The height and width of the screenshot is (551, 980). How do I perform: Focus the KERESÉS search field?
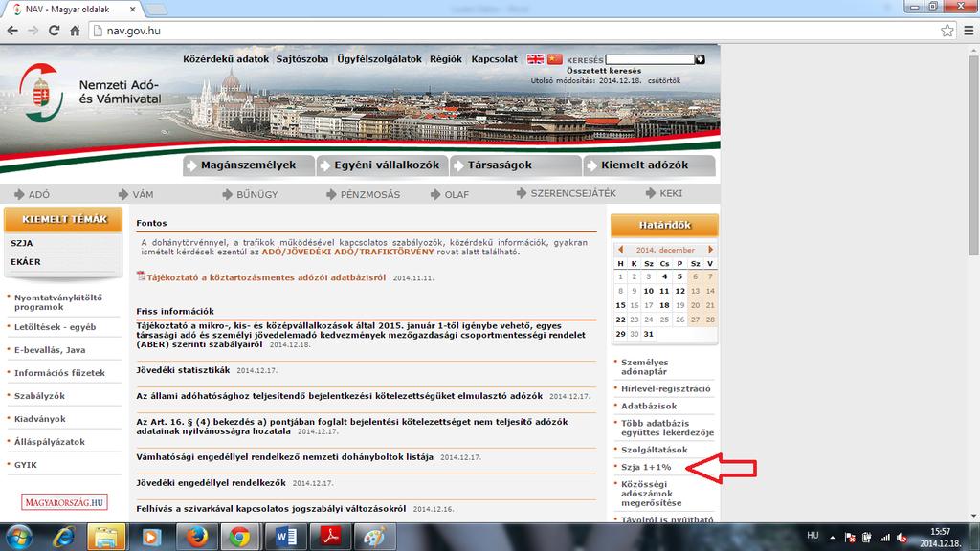(x=650, y=59)
